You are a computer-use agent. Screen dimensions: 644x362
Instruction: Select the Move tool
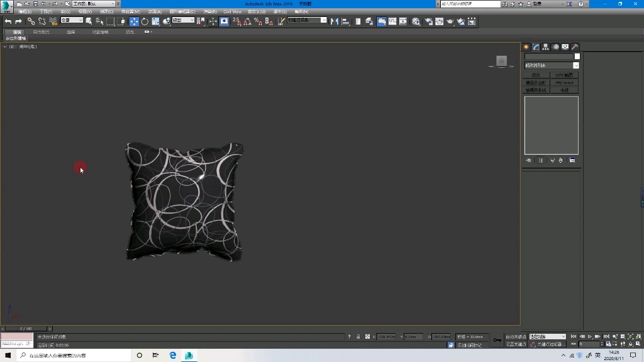click(x=134, y=21)
